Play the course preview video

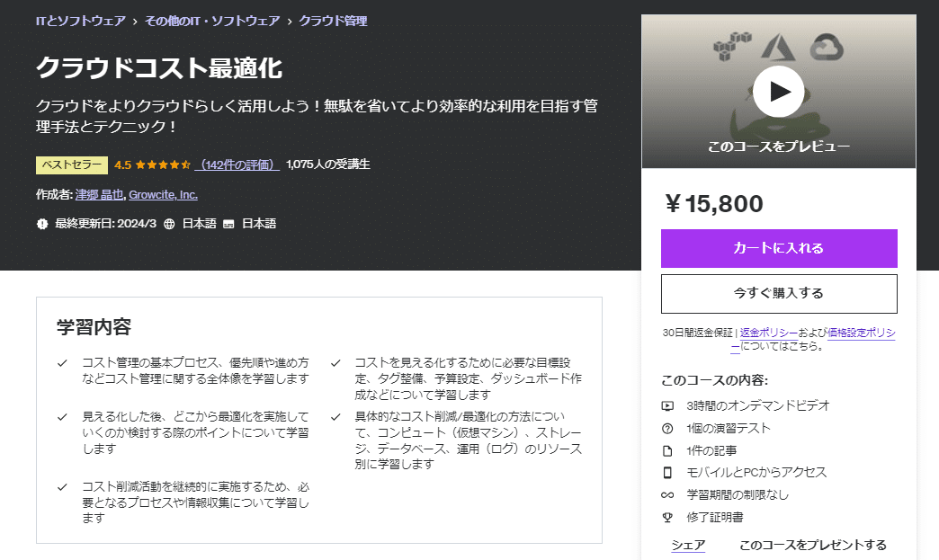(x=779, y=91)
